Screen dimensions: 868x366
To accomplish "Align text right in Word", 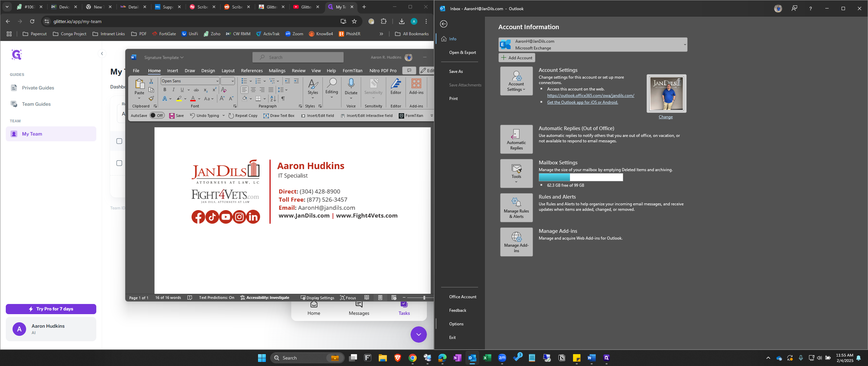I will point(262,90).
